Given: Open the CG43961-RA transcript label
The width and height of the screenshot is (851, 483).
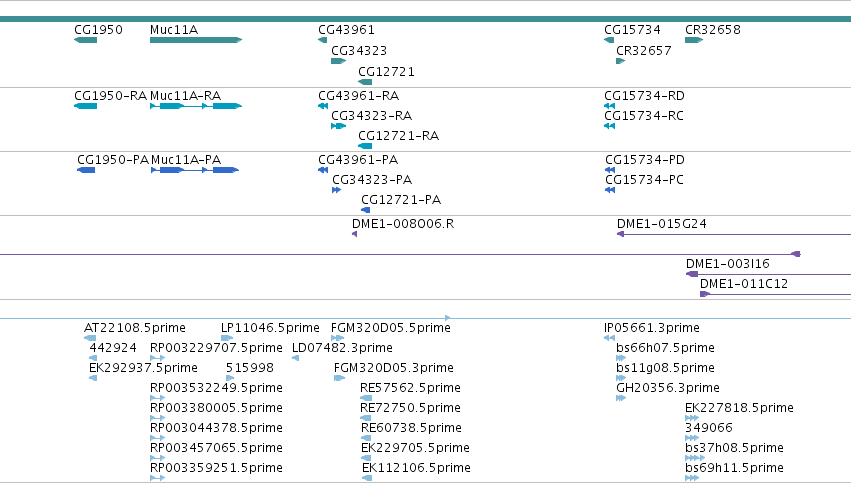Looking at the screenshot, I should [x=358, y=96].
